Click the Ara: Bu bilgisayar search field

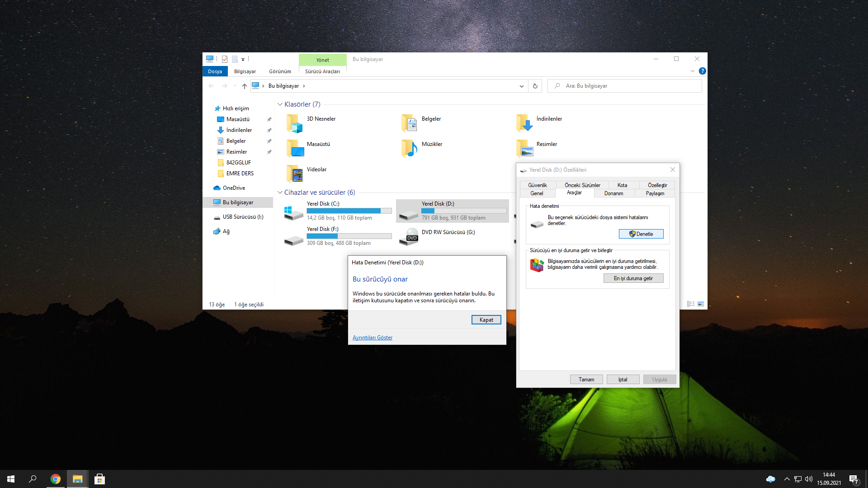[628, 86]
